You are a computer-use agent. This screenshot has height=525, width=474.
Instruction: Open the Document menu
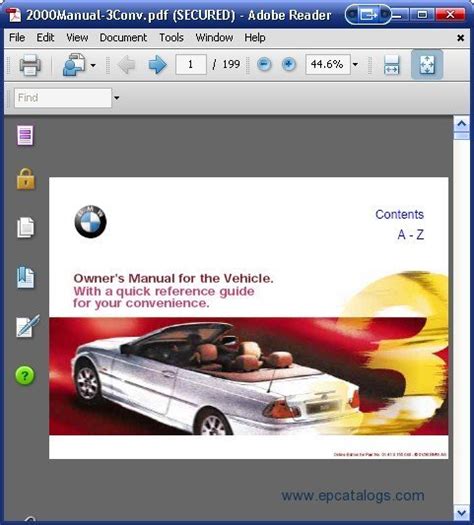tap(123, 38)
